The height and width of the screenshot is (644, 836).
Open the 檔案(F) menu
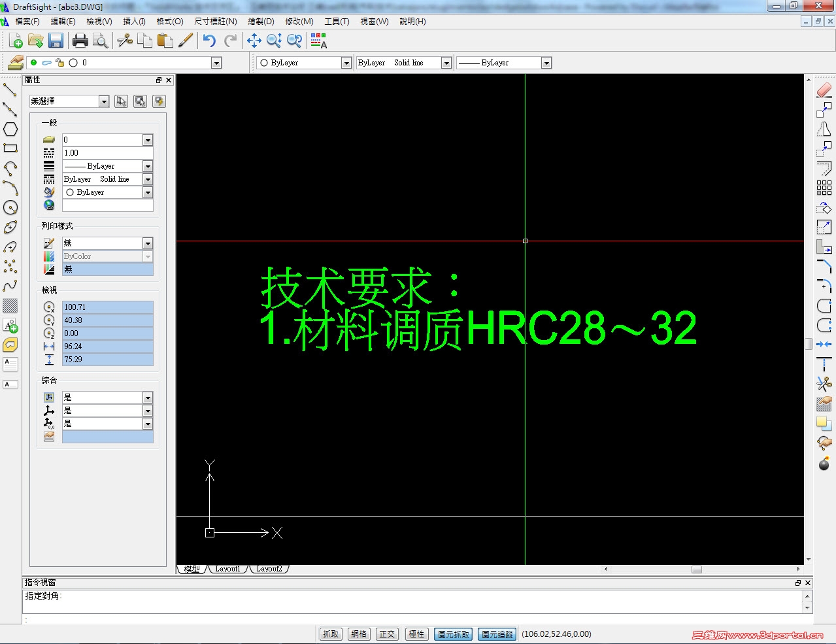27,22
